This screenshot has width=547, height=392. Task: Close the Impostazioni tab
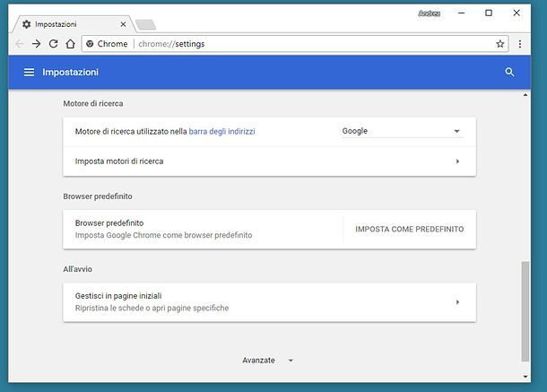[123, 24]
